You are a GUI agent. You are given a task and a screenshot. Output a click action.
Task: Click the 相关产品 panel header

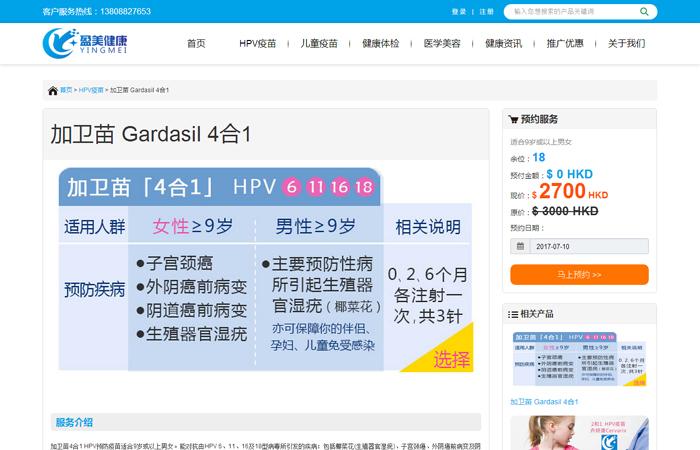[579, 314]
